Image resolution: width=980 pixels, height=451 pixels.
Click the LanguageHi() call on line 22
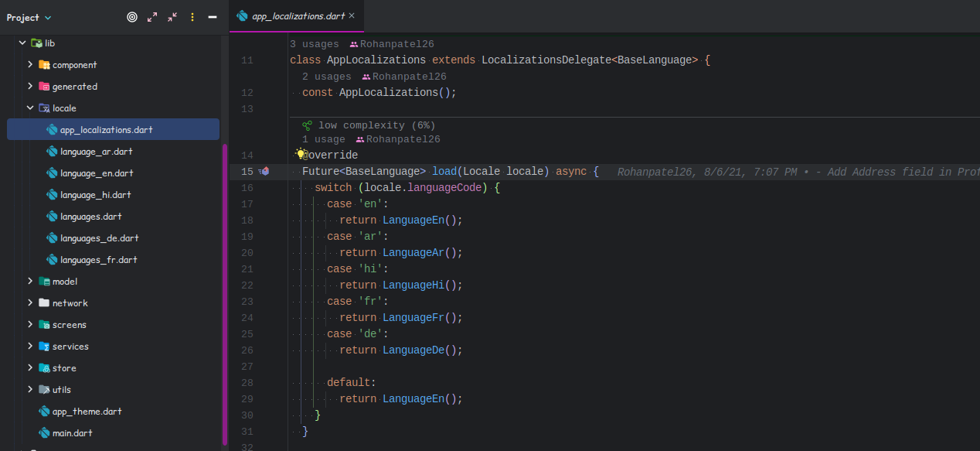tap(423, 285)
